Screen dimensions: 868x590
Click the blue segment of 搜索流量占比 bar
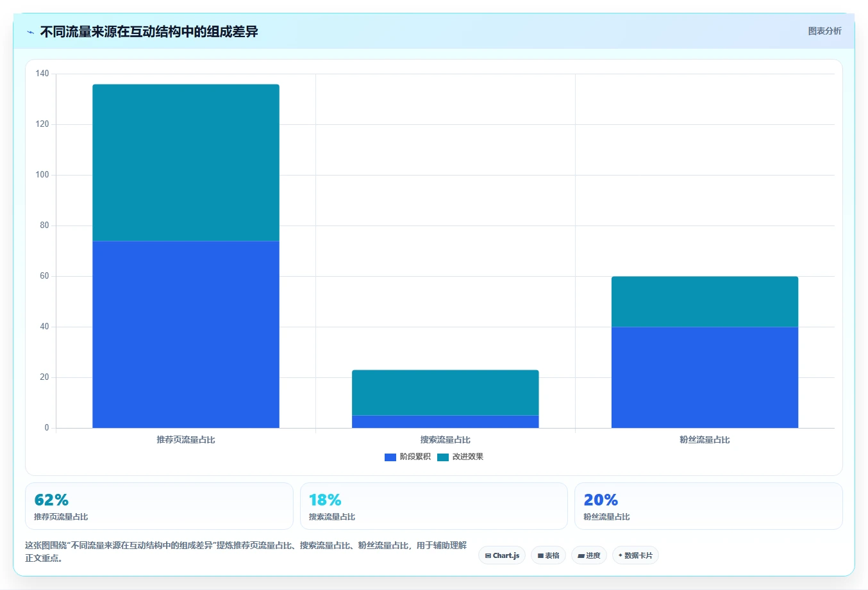click(x=446, y=422)
